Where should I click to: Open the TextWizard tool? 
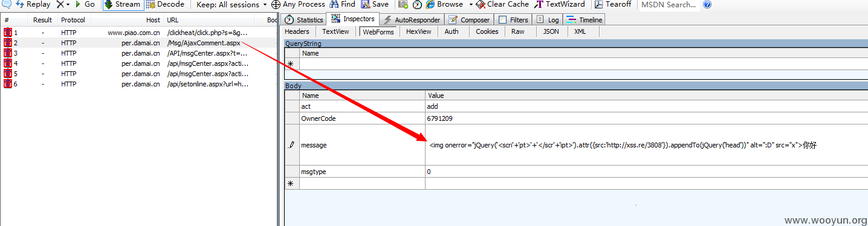pyautogui.click(x=560, y=4)
